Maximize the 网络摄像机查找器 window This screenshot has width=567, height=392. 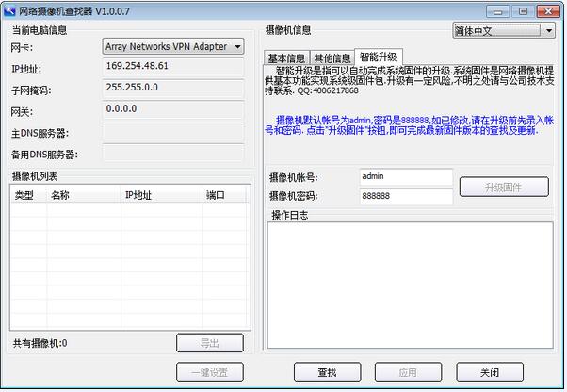pyautogui.click(x=523, y=11)
